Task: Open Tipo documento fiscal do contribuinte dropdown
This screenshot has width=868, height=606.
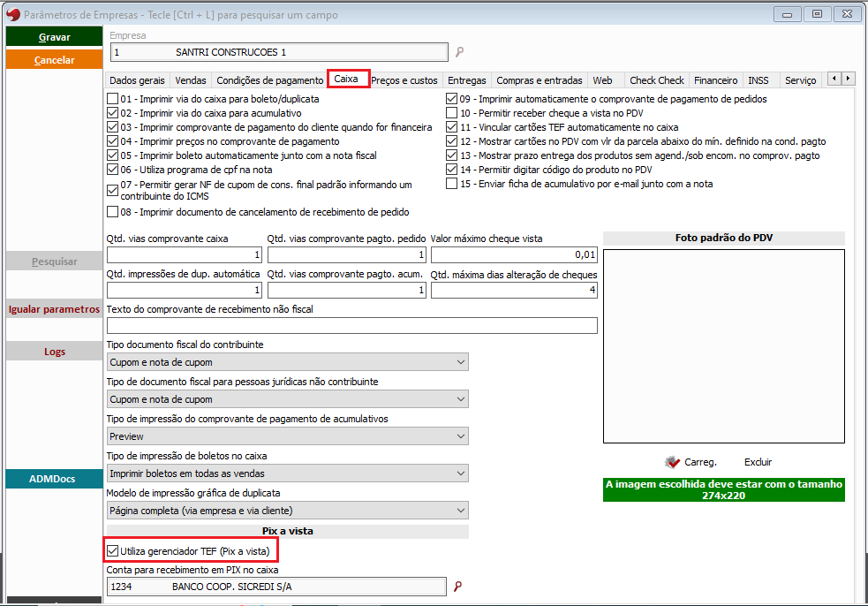Action: click(287, 361)
